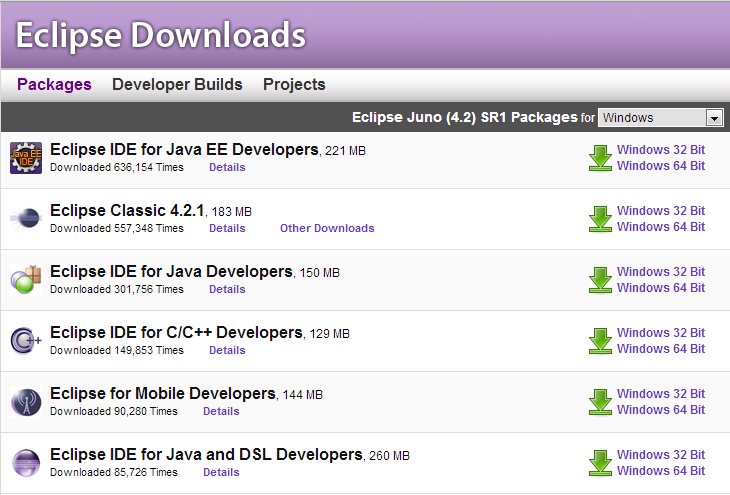Click the Java Developers package icon

point(25,280)
